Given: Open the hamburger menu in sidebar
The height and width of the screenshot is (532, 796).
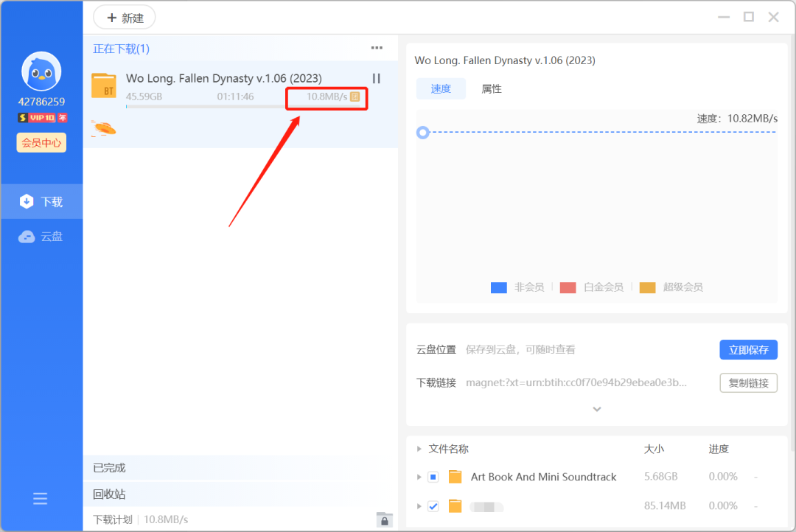Looking at the screenshot, I should pyautogui.click(x=40, y=499).
